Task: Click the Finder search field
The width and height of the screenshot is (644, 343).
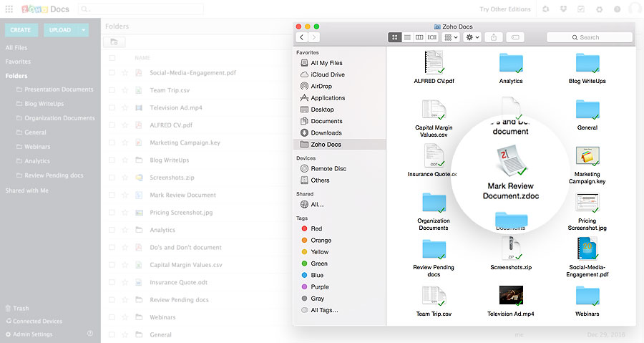Action: [590, 37]
